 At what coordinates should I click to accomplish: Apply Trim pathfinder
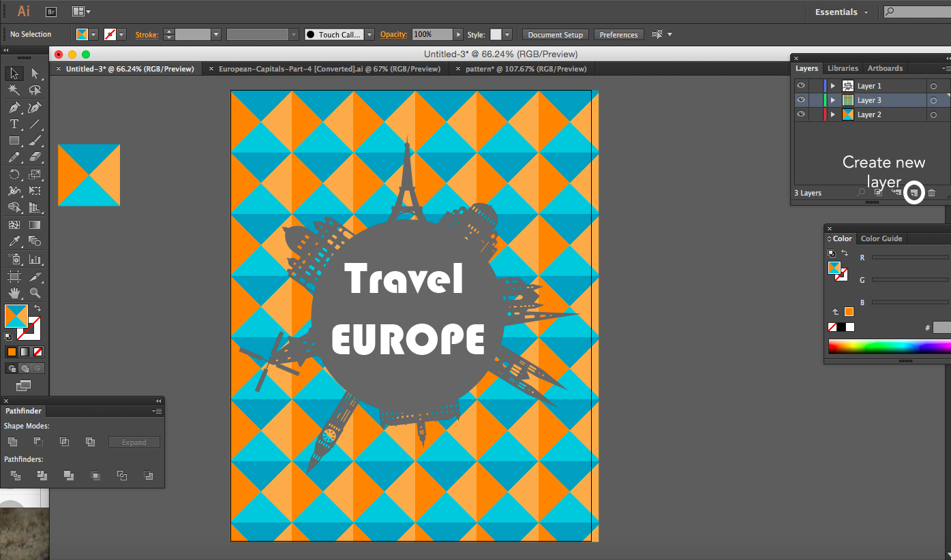click(x=42, y=476)
